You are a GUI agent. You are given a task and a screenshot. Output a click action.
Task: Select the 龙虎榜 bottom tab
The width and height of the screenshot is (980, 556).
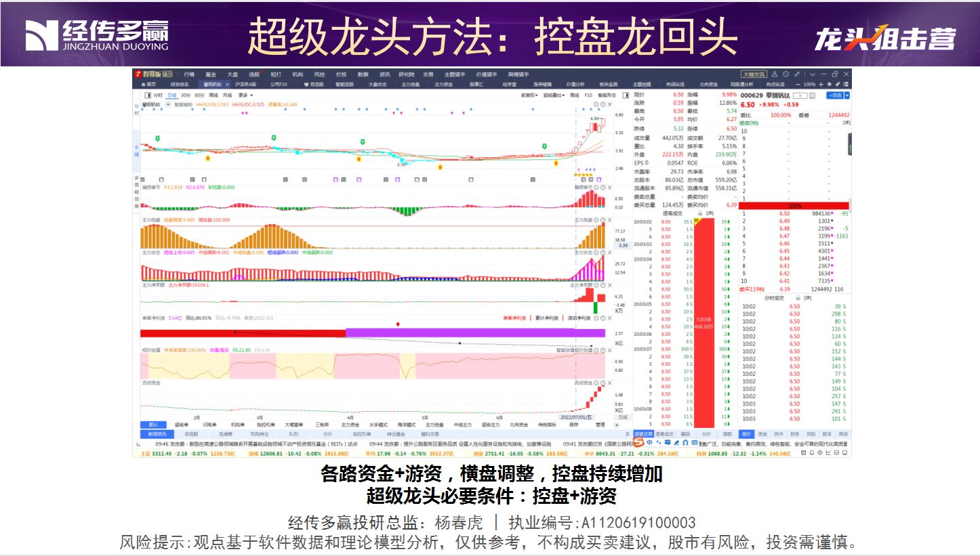[225, 434]
